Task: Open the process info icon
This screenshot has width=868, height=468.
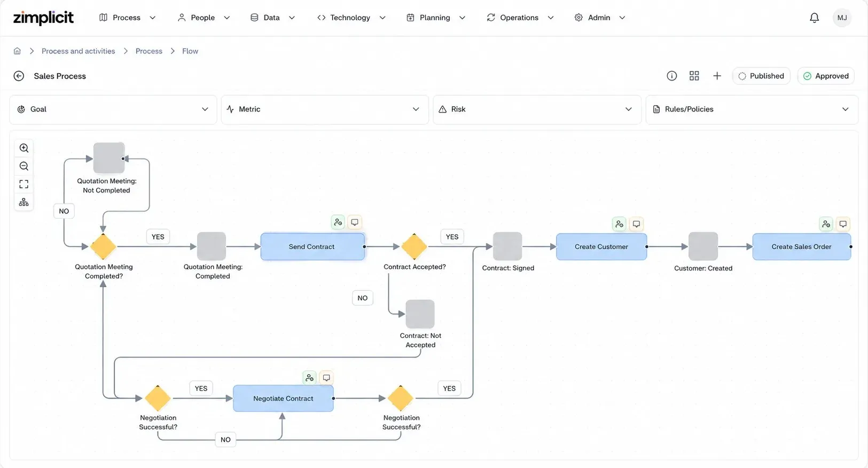Action: [672, 76]
